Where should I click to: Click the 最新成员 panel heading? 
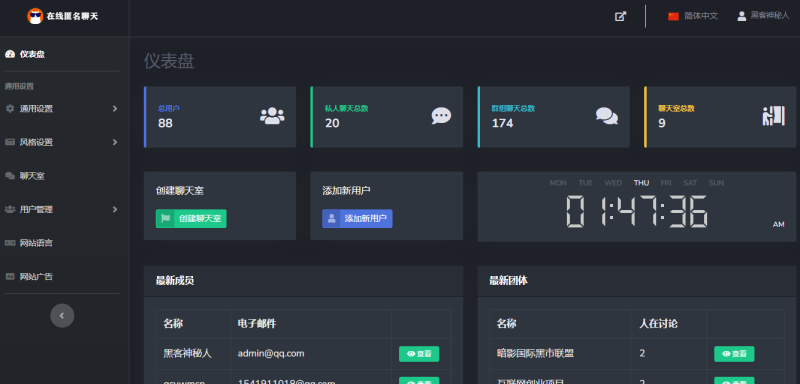coord(175,280)
